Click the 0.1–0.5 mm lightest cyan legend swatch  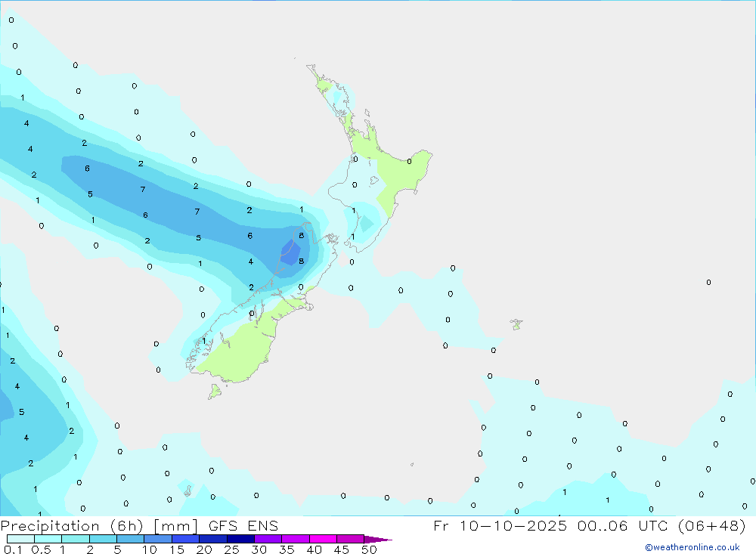(20, 539)
